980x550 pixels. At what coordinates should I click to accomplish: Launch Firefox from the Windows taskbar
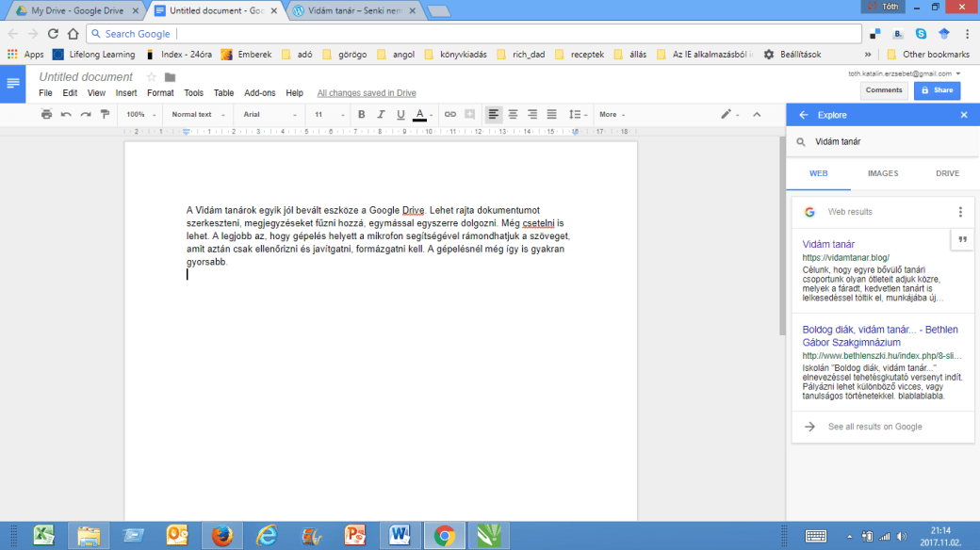click(222, 535)
